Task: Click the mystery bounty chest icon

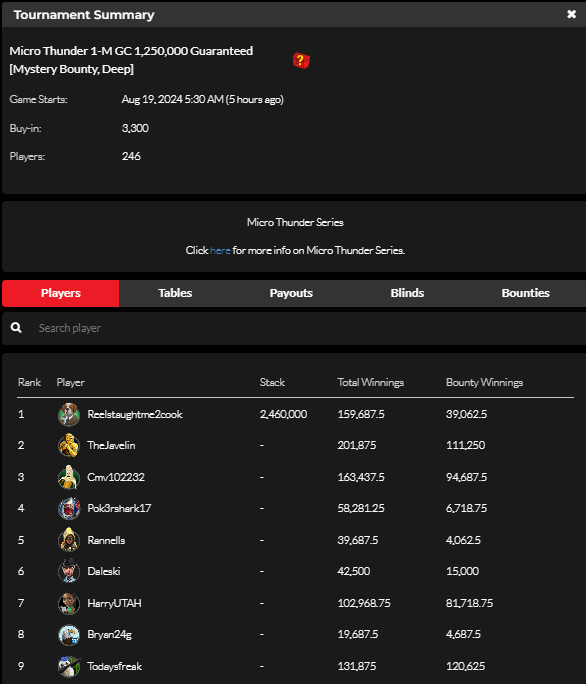Action: pos(301,60)
